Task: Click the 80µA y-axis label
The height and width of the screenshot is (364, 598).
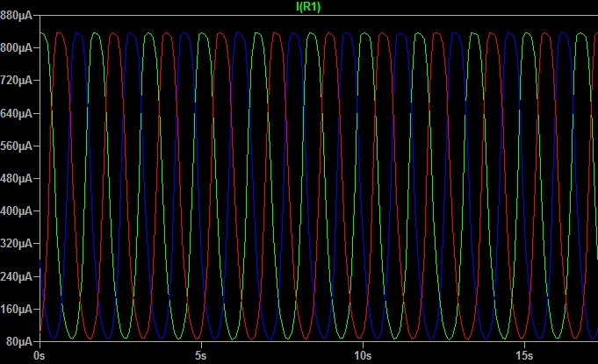Action: click(18, 340)
